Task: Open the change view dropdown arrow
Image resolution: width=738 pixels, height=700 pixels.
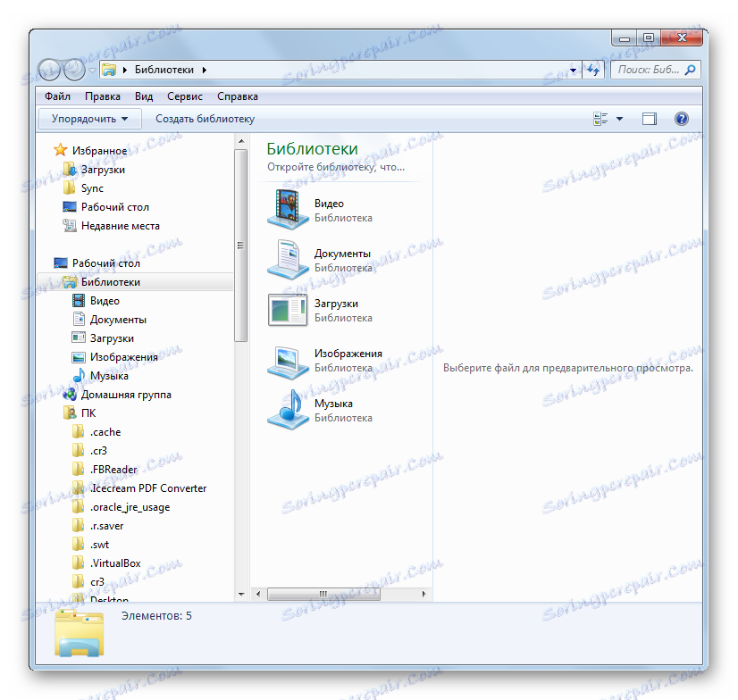Action: pos(617,118)
